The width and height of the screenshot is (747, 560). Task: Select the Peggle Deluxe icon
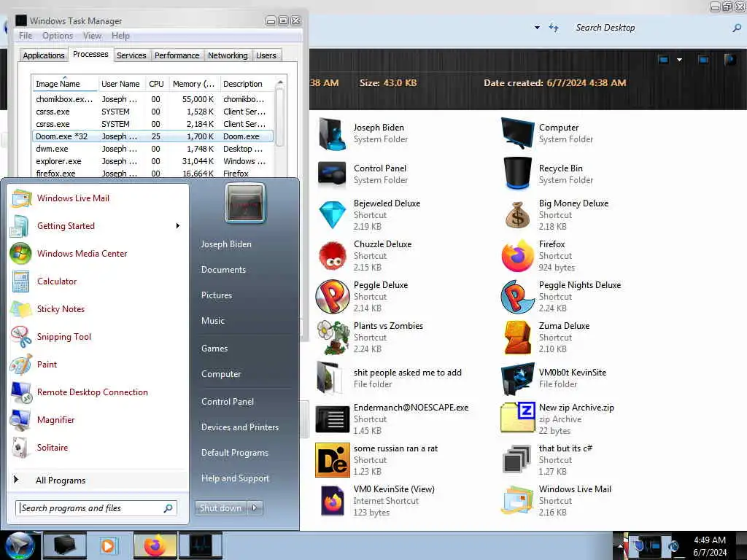(x=332, y=297)
